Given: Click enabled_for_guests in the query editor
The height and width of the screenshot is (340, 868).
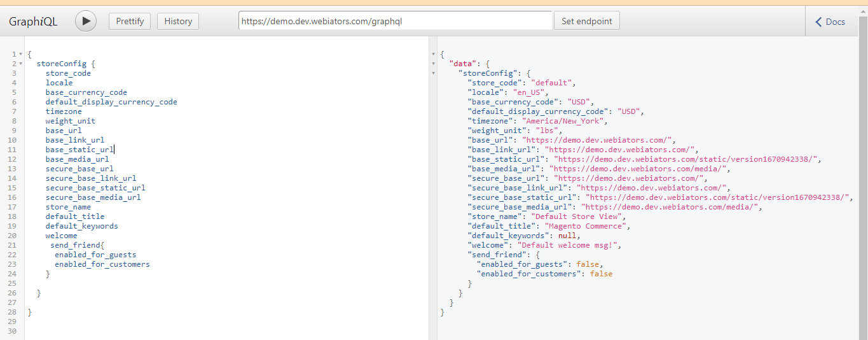Looking at the screenshot, I should [95, 255].
